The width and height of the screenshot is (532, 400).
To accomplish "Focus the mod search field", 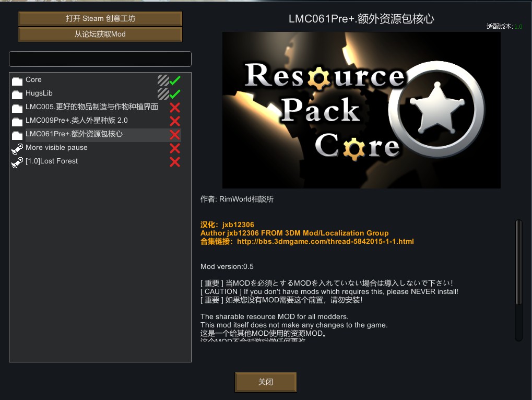I will (100, 59).
